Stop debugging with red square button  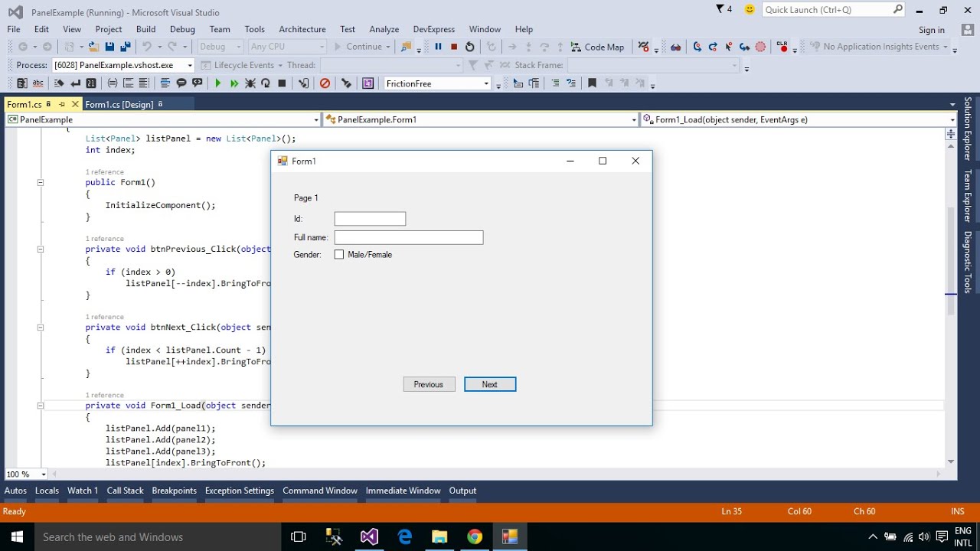coord(454,47)
